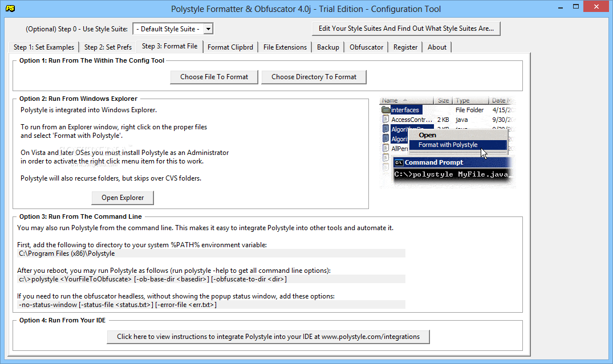
Task: Click the text 'and select 'Format with Polystyle'.'
Action: [71, 136]
